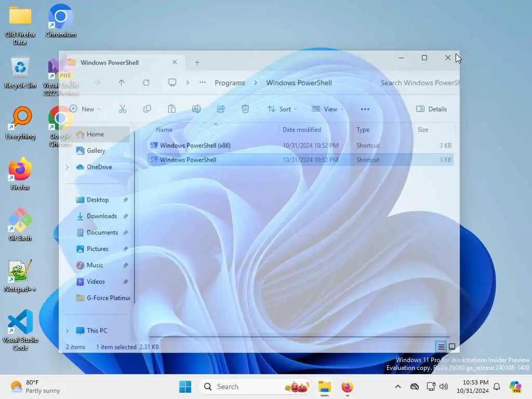
Task: Click the Delete trash icon
Action: [x=245, y=109]
